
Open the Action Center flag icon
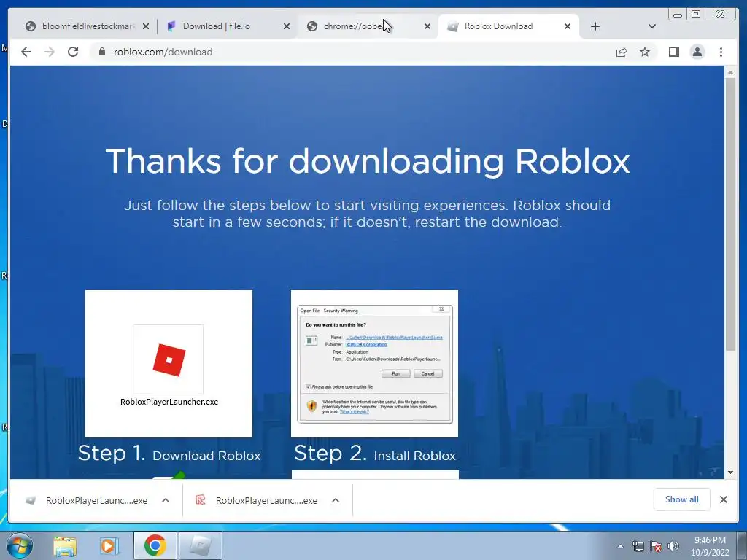click(656, 546)
